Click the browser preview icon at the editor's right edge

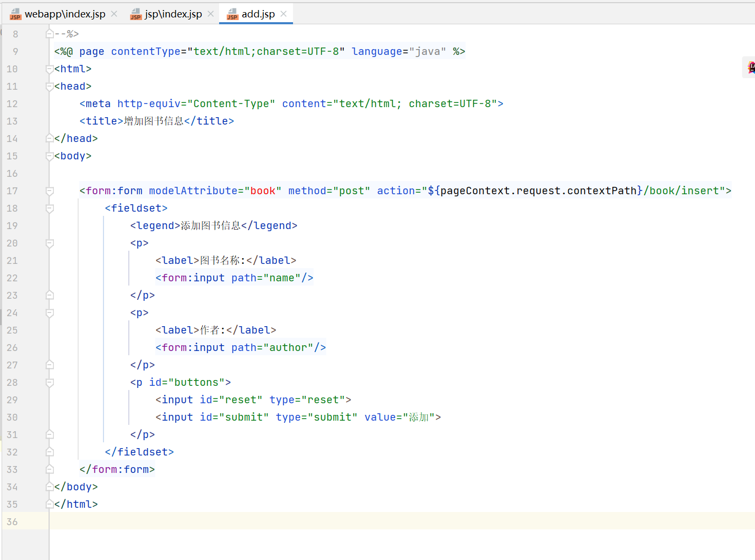[x=750, y=67]
